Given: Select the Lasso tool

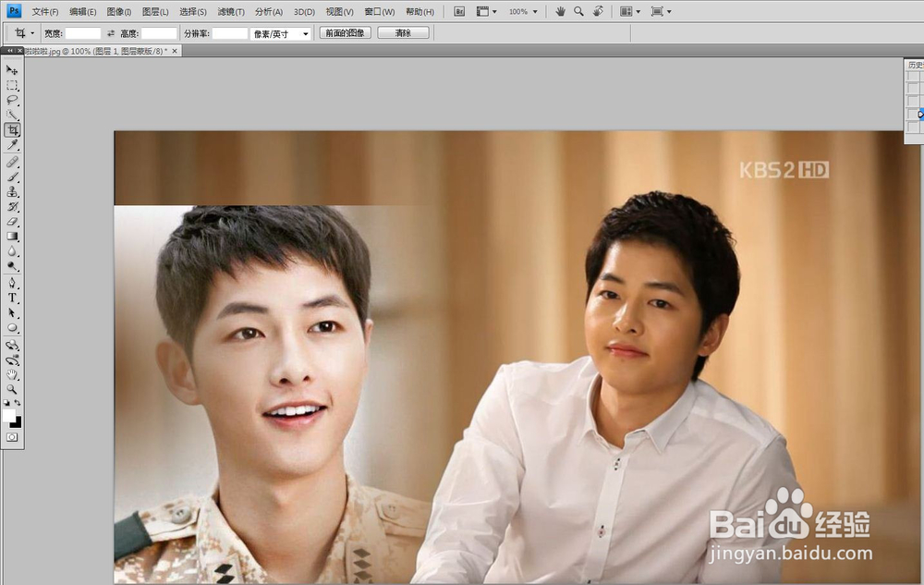Looking at the screenshot, I should tap(12, 100).
